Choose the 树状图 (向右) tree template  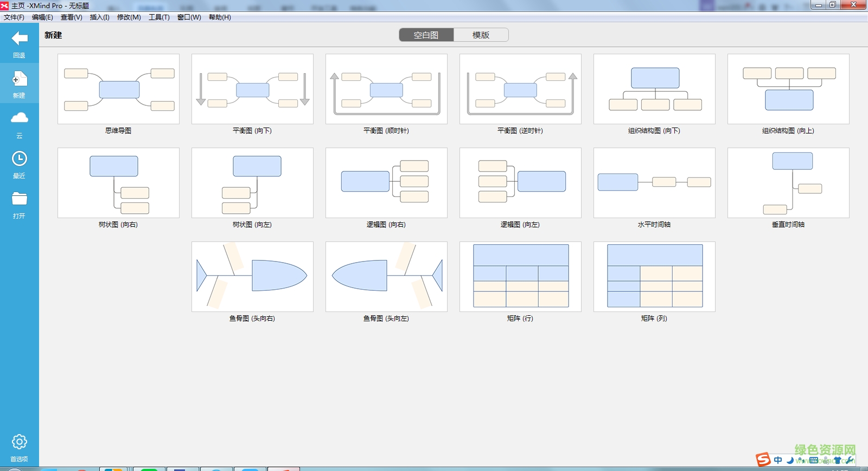click(118, 183)
